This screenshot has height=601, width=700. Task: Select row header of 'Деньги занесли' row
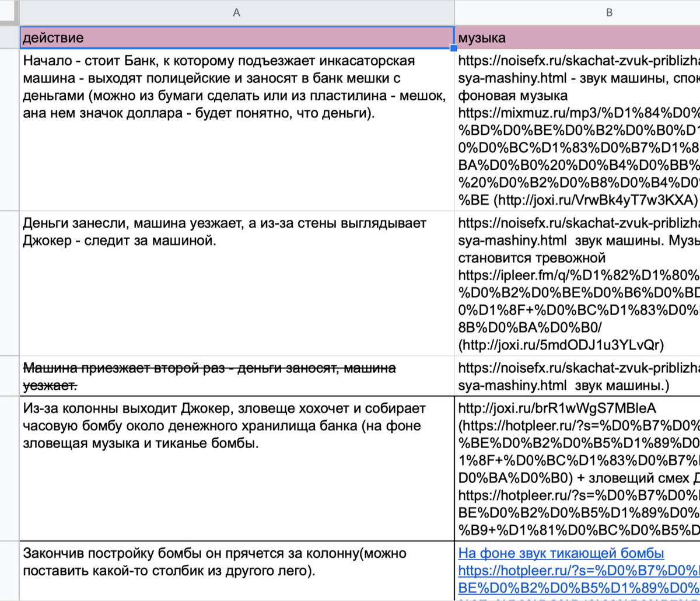tap(9, 283)
